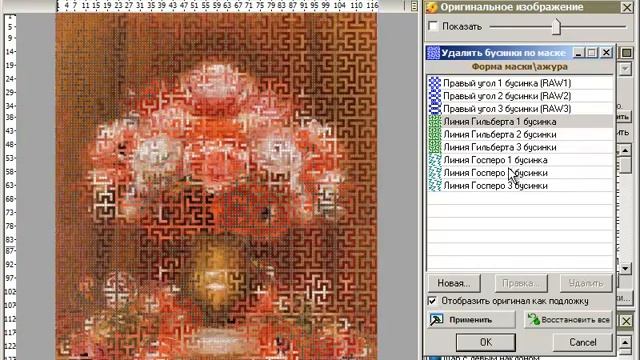Image resolution: width=640 pixels, height=360 pixels.
Task: Select mask "Линия Гильберта 1 бусинка"
Action: [520, 122]
